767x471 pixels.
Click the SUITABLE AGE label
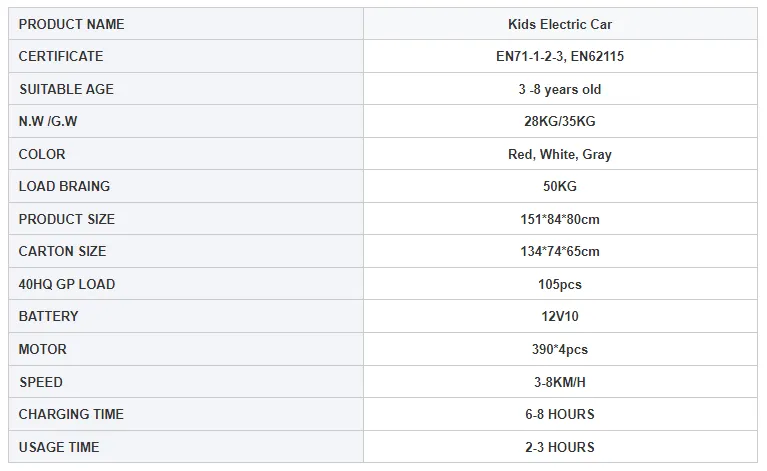tap(66, 89)
